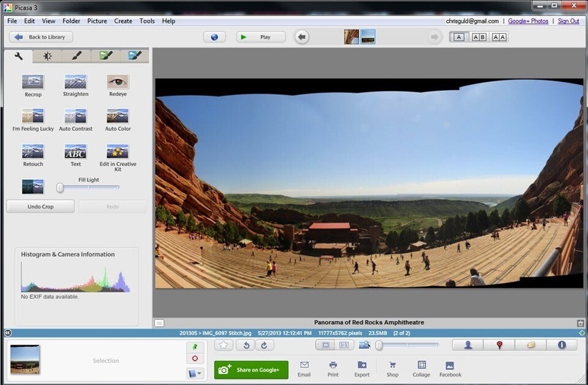Show the photo info panel
Screen dimensions: 588x385
(x=561, y=345)
